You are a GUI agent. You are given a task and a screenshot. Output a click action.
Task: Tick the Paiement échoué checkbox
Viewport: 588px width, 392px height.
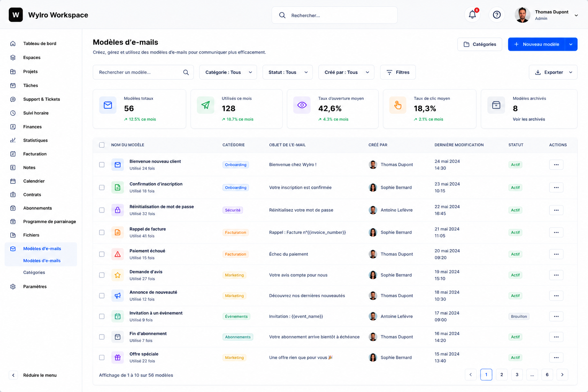pyautogui.click(x=102, y=254)
